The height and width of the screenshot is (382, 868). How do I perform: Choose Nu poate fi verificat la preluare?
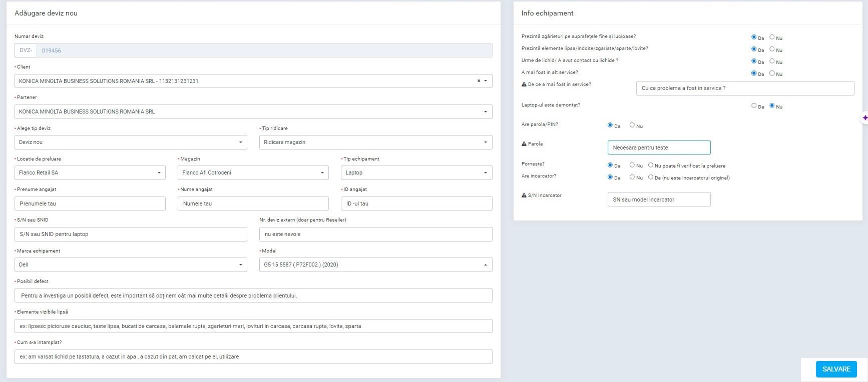pyautogui.click(x=651, y=165)
